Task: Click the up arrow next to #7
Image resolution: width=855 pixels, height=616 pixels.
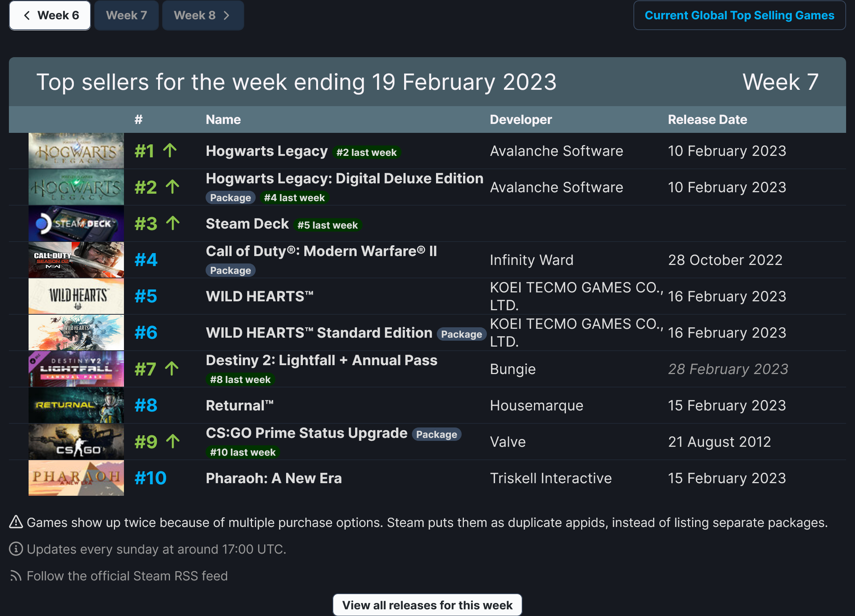Action: 172,368
